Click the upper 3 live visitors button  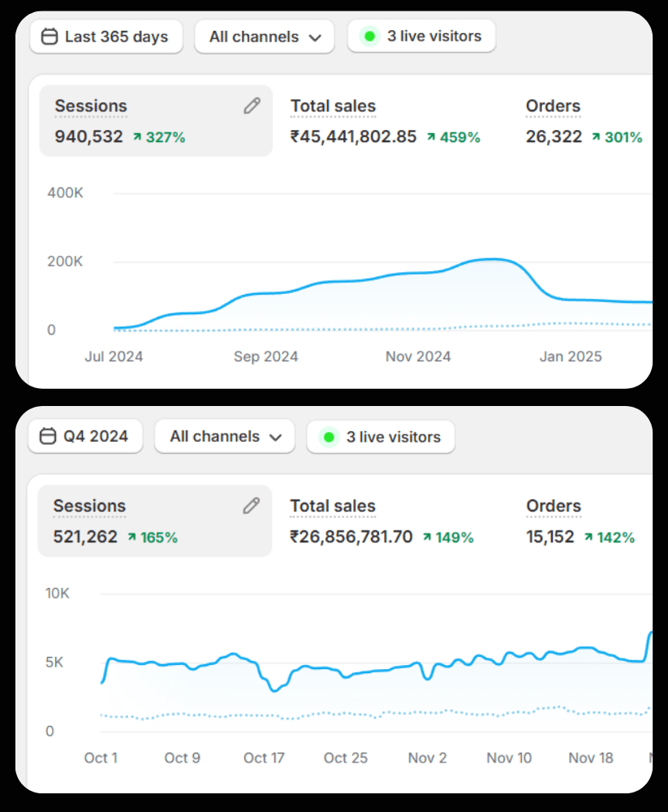(x=421, y=37)
